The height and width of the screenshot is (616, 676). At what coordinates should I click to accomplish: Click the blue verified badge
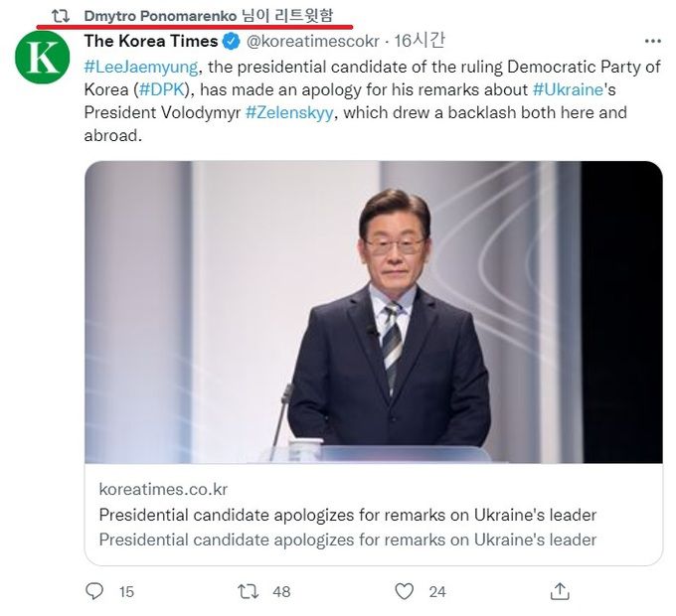[231, 42]
